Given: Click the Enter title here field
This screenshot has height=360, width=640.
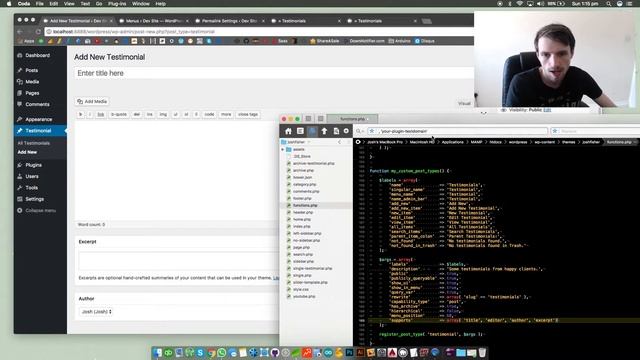Looking at the screenshot, I should 274,73.
